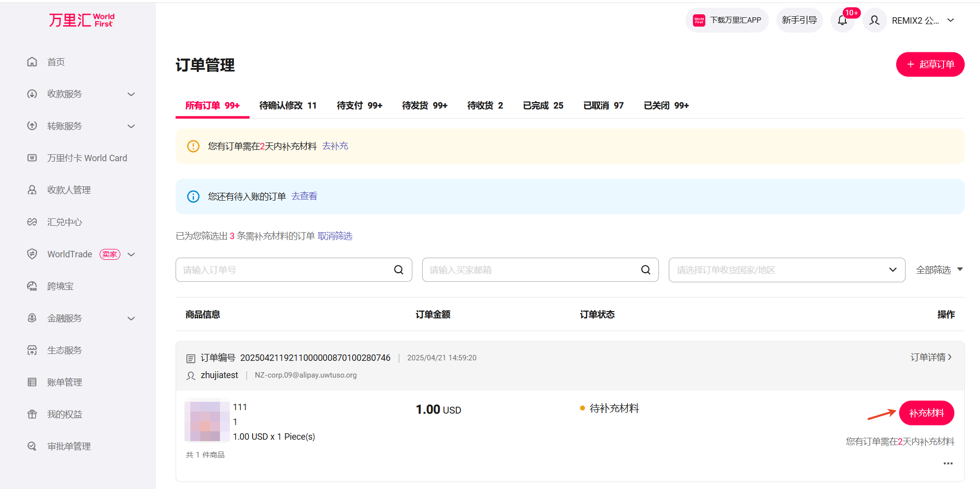Open the 已完成 orders tab

click(543, 105)
